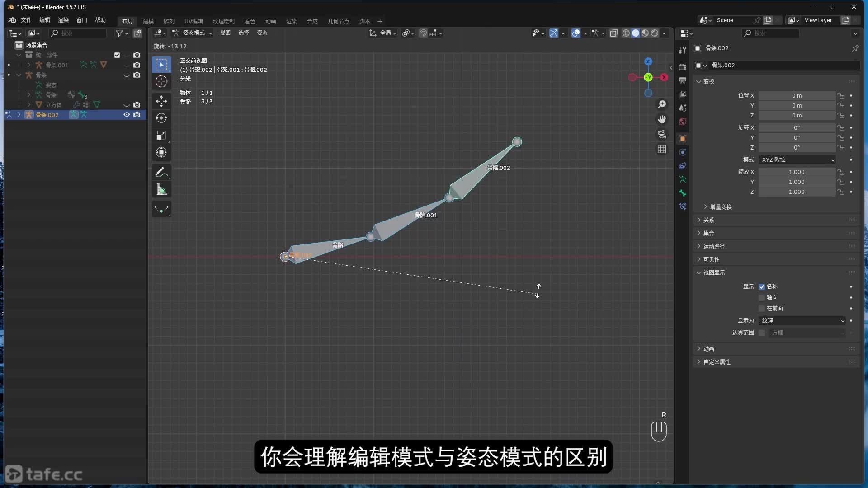Open the Bone properties tab
Viewport: 868px width, 488px height.
coord(683,193)
